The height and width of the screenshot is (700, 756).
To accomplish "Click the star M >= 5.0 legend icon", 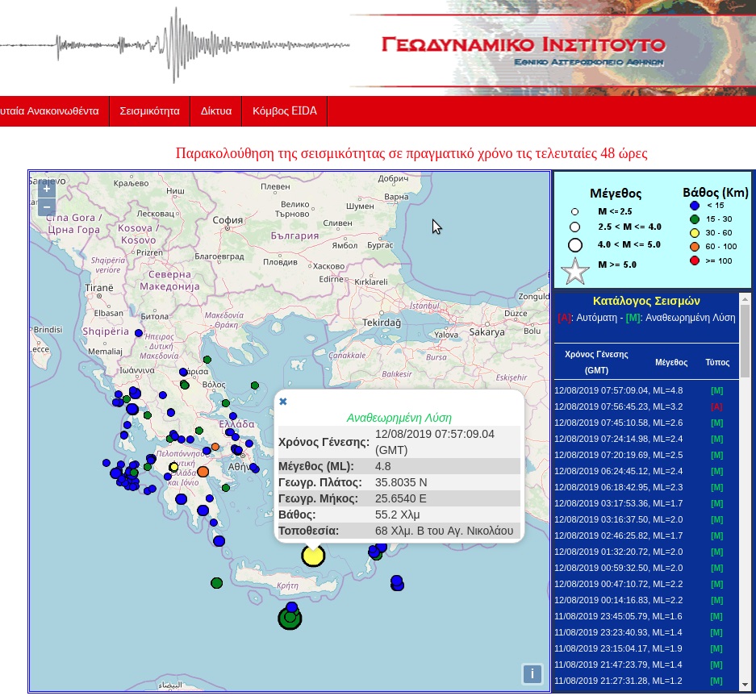I will [x=575, y=272].
